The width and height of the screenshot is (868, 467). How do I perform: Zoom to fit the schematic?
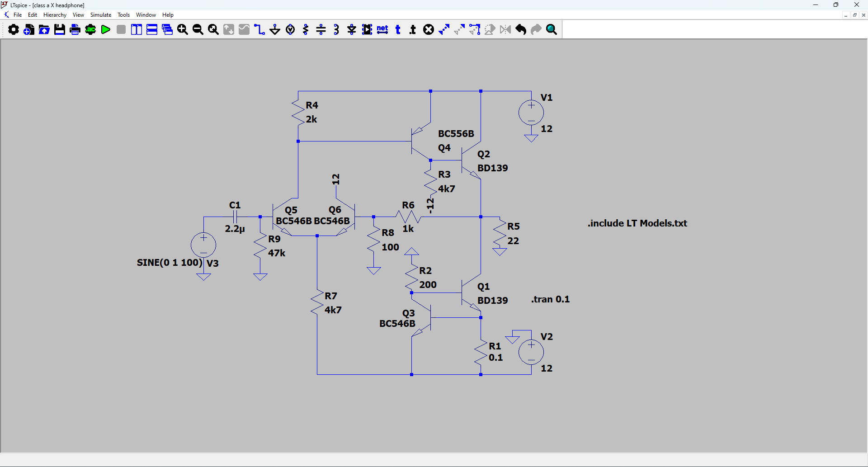click(213, 30)
